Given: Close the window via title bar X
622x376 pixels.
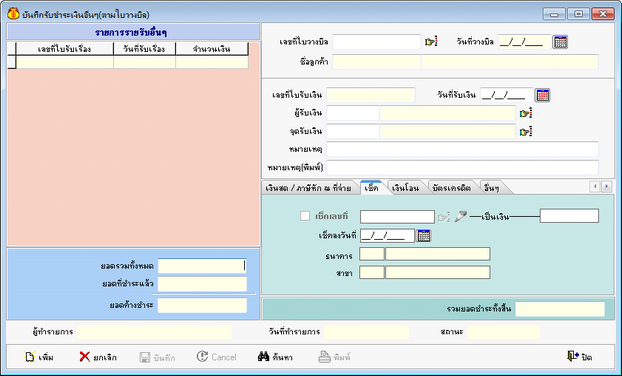Looking at the screenshot, I should click(603, 14).
